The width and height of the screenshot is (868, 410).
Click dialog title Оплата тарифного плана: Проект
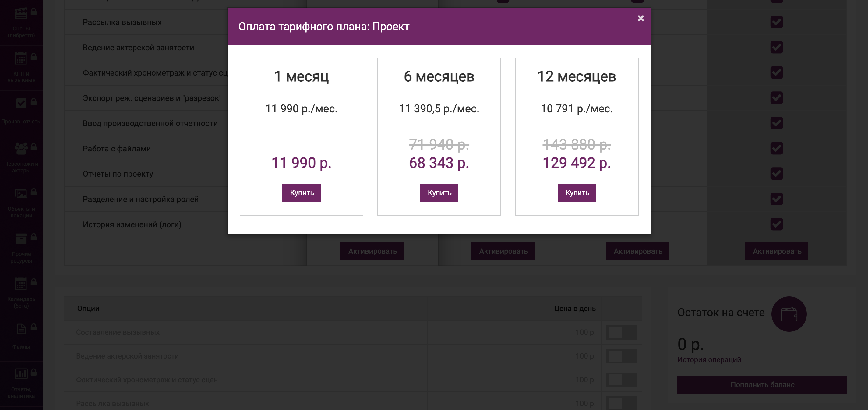pyautogui.click(x=324, y=27)
